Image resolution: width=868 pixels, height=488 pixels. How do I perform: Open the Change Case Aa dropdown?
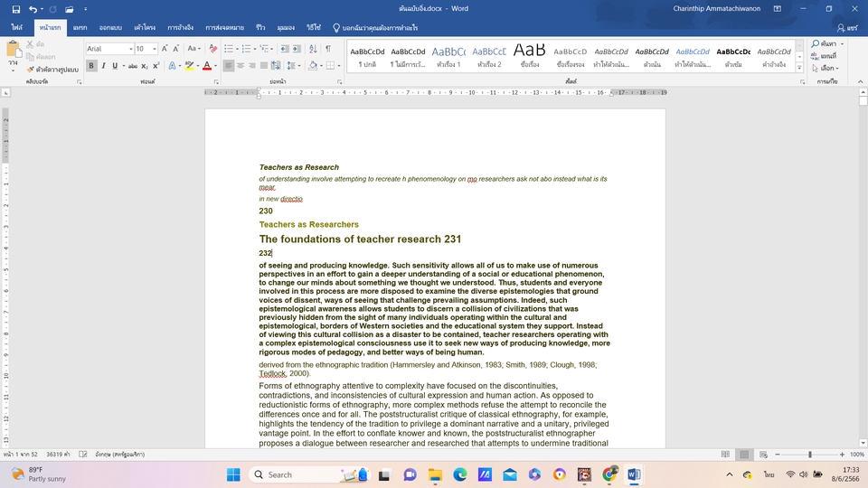click(193, 49)
